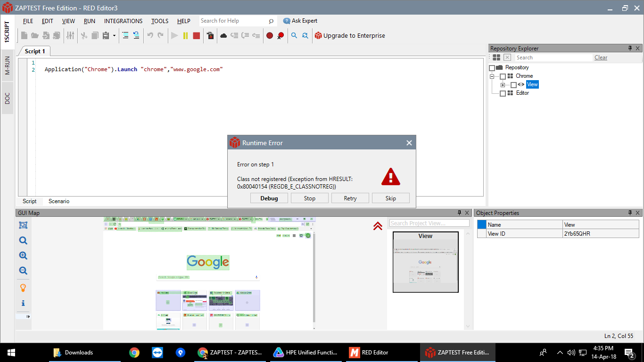The width and height of the screenshot is (644, 362).
Task: Check the Chrome application checkbox
Action: pos(503,76)
